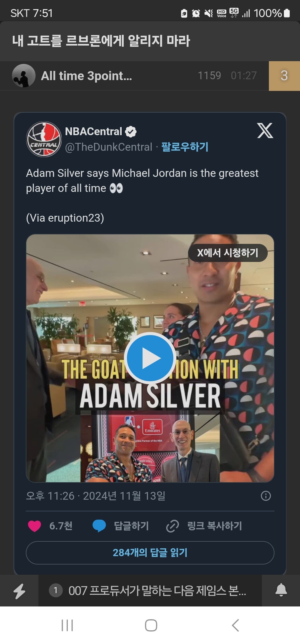Tap the link chain icon
300x644 pixels.
point(172,526)
